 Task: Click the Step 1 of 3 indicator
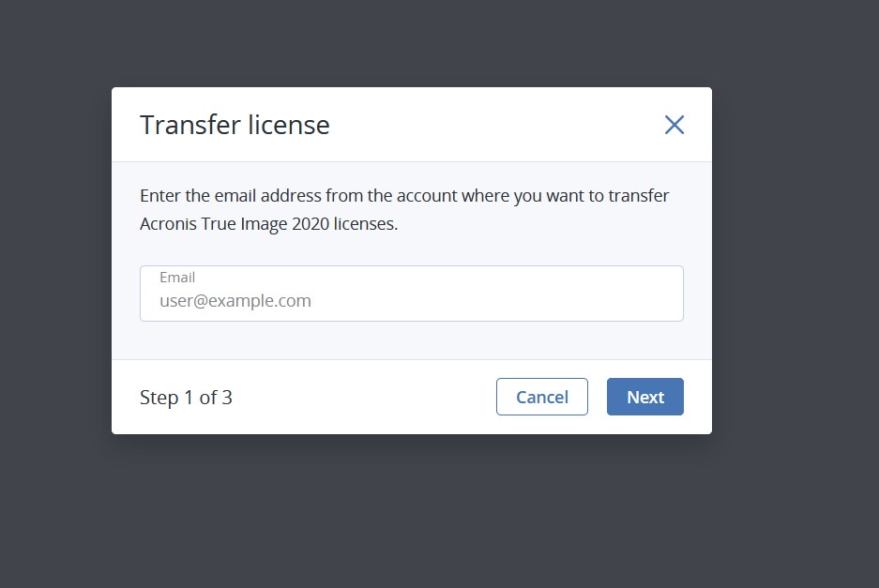(186, 398)
